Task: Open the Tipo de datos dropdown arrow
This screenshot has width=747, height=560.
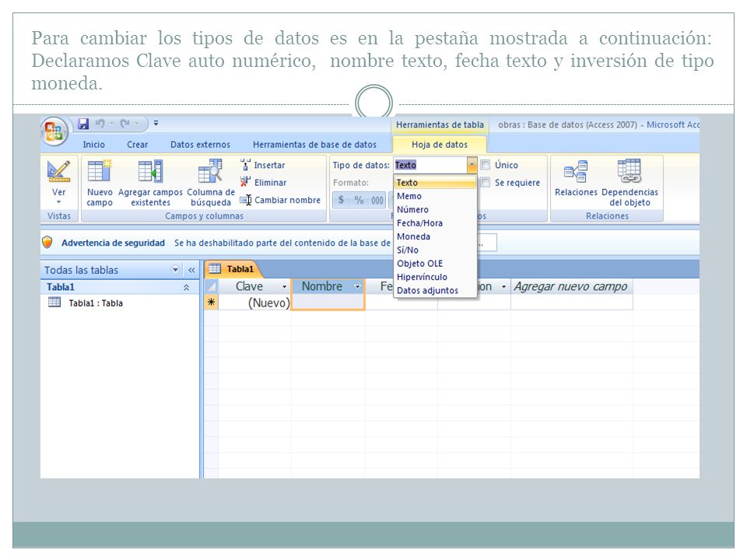Action: coord(472,165)
